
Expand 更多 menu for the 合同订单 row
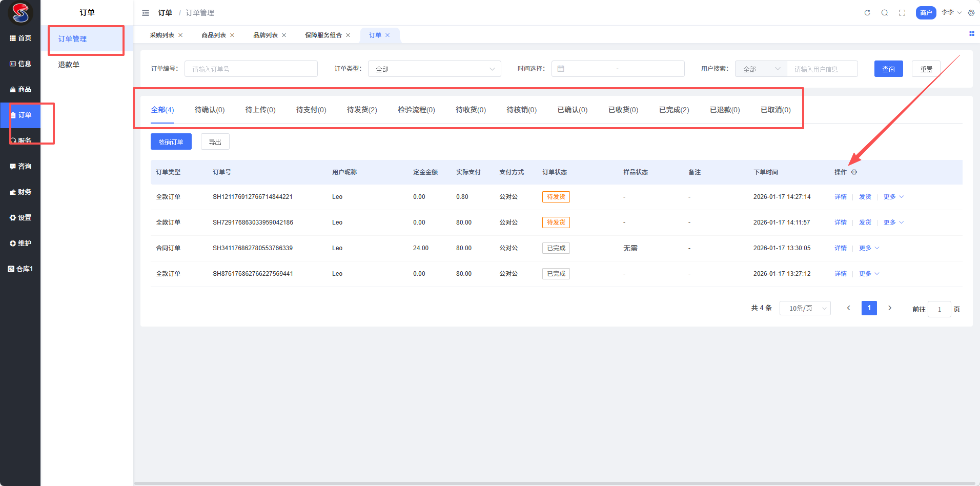[869, 248]
